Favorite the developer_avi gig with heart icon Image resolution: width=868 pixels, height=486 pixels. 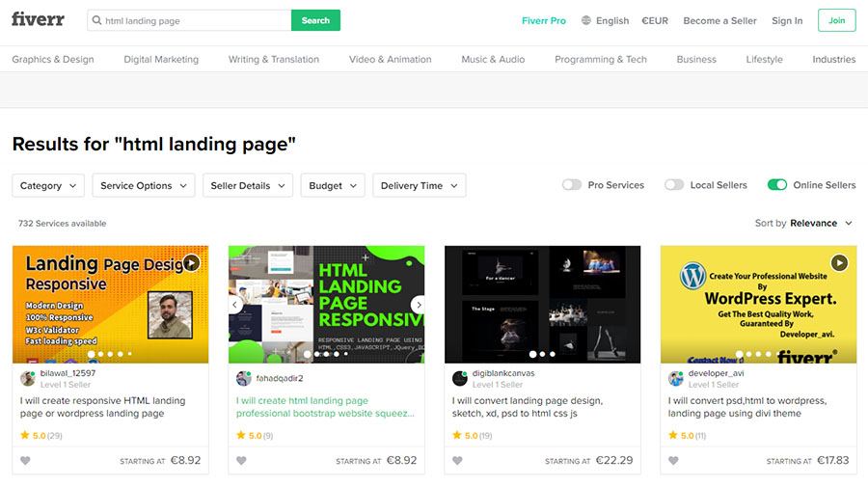click(673, 461)
